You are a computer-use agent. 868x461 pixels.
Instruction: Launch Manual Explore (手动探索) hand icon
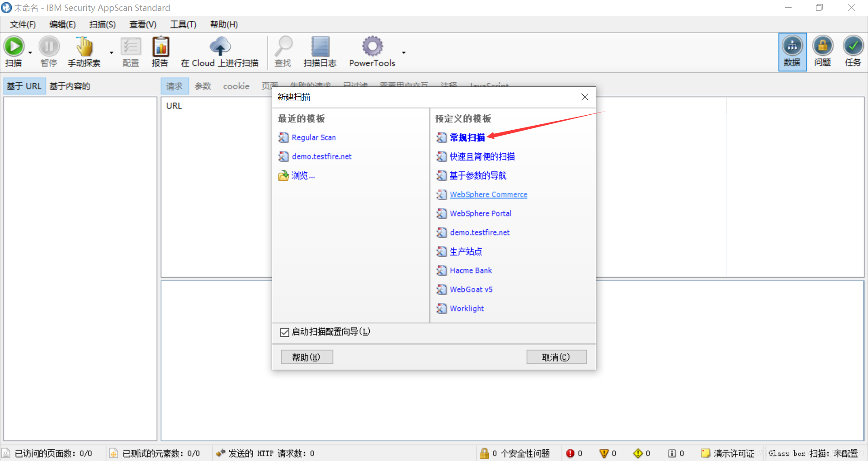pyautogui.click(x=84, y=47)
